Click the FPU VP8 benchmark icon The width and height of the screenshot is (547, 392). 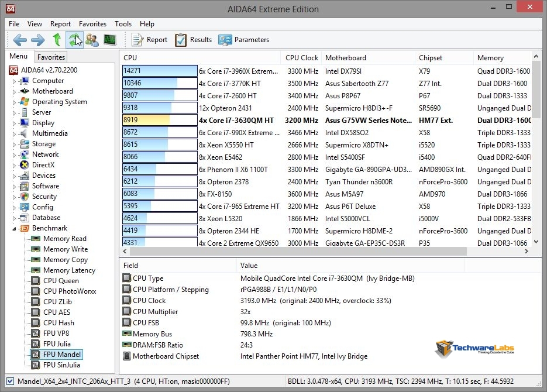(x=36, y=333)
